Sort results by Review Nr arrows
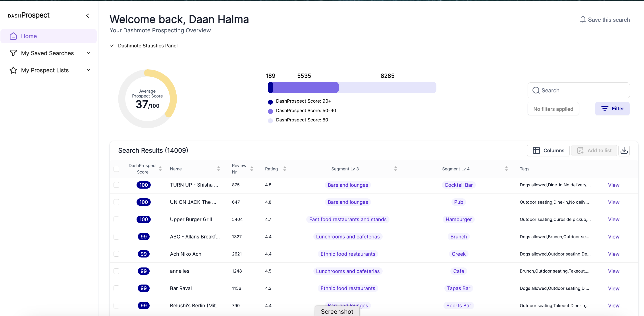 [251, 169]
